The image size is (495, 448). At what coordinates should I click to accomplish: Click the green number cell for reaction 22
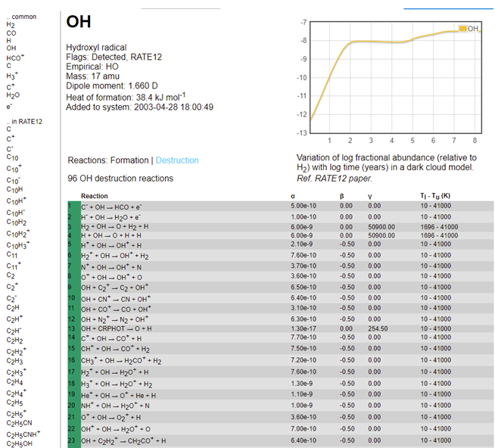coord(74,429)
